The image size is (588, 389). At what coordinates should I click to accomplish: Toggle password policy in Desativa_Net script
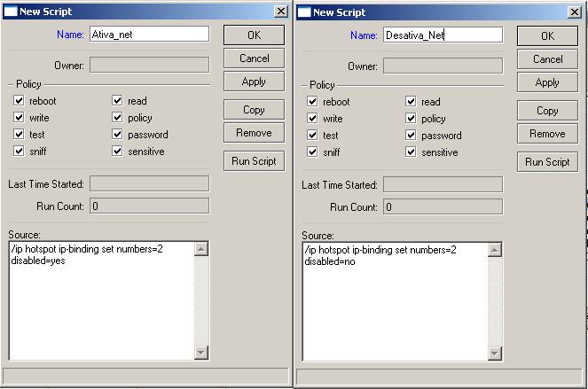pyautogui.click(x=411, y=136)
